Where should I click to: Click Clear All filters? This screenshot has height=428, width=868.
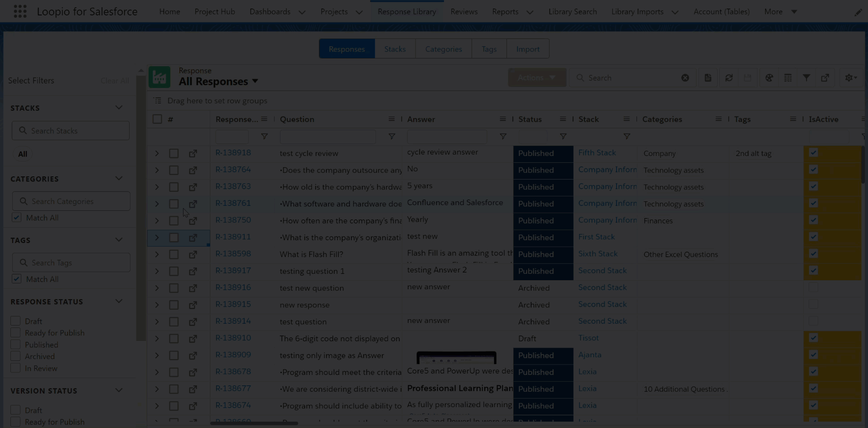click(x=115, y=81)
